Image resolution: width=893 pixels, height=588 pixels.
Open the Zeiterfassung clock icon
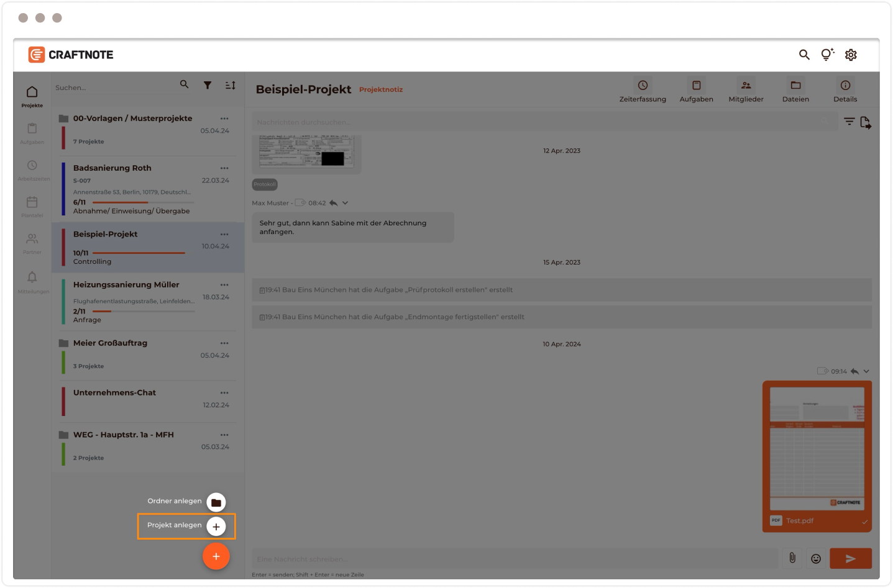point(643,86)
